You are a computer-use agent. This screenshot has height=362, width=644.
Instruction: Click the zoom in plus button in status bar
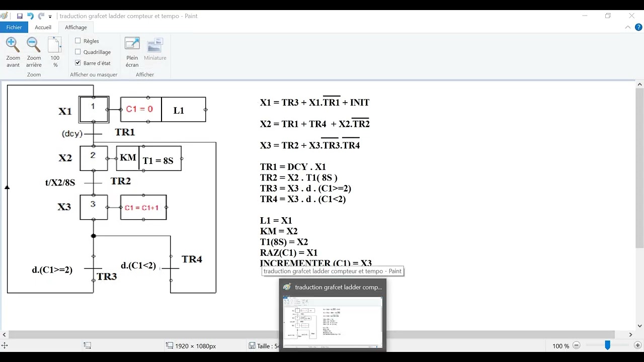pyautogui.click(x=637, y=345)
